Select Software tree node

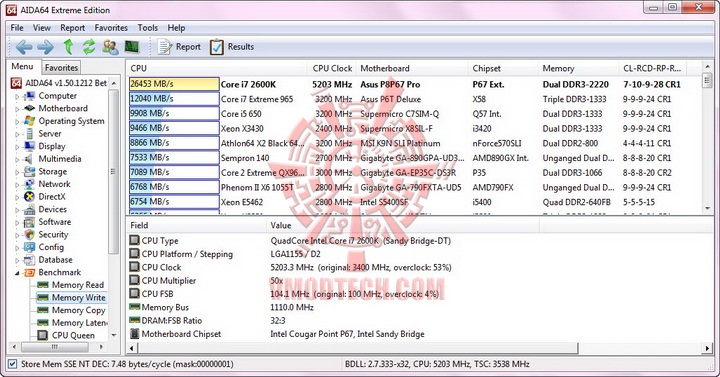click(55, 222)
